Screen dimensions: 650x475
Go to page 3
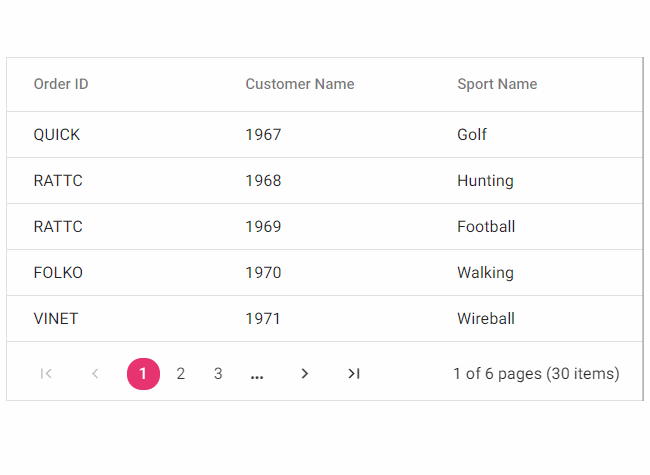[218, 374]
